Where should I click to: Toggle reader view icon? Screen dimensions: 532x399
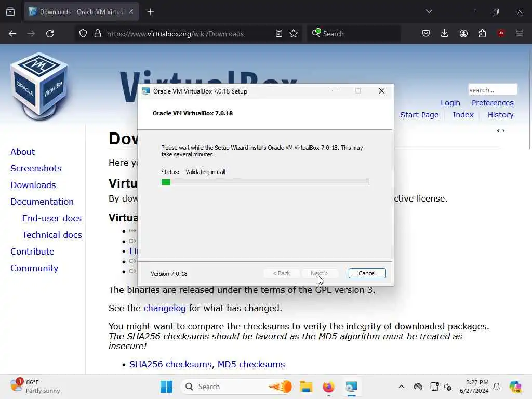(x=279, y=33)
